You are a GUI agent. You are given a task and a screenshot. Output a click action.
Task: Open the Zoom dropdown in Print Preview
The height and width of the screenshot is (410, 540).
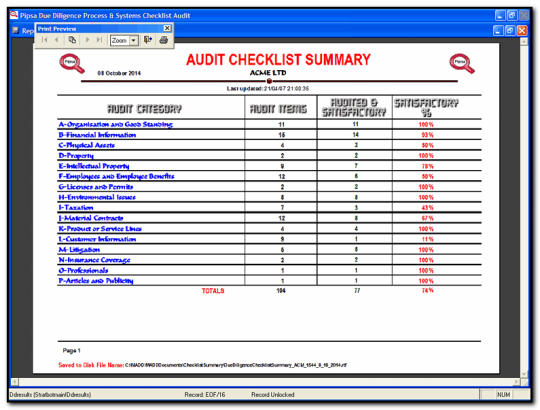pyautogui.click(x=134, y=41)
